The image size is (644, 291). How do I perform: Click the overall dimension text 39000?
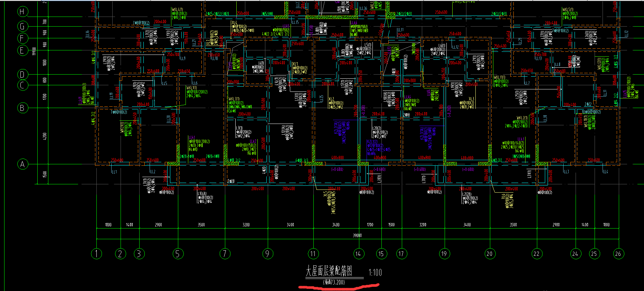pyautogui.click(x=357, y=235)
